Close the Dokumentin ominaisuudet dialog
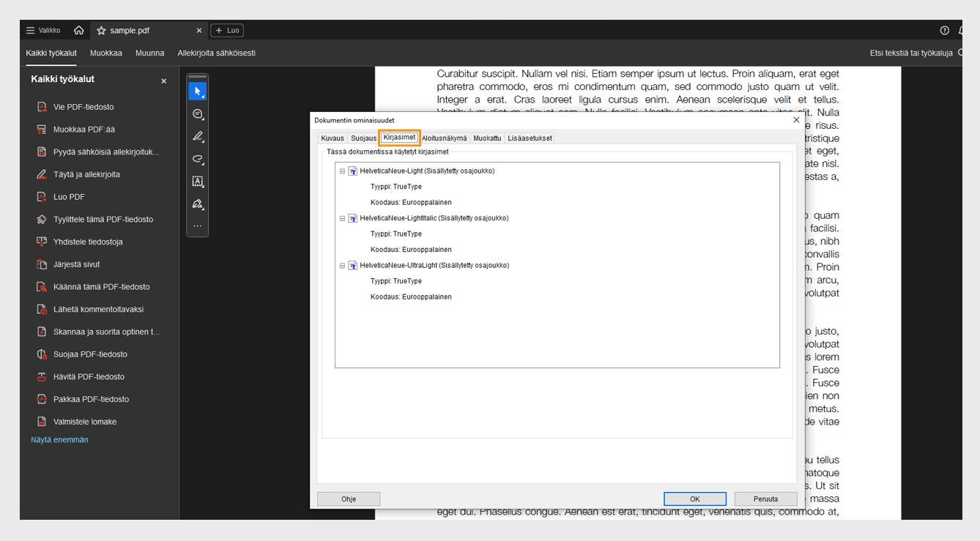The height and width of the screenshot is (541, 980). point(796,120)
